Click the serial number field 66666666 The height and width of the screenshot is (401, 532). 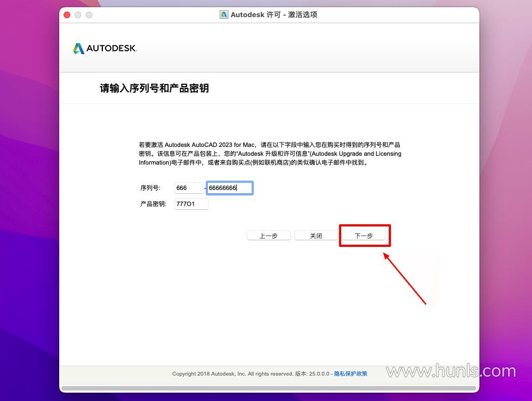[230, 188]
